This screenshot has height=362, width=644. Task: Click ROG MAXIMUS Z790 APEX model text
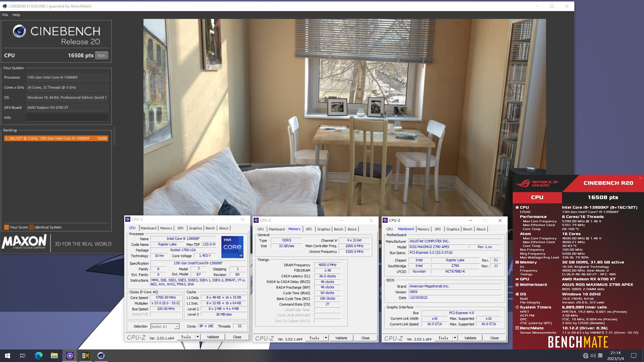[x=429, y=247]
